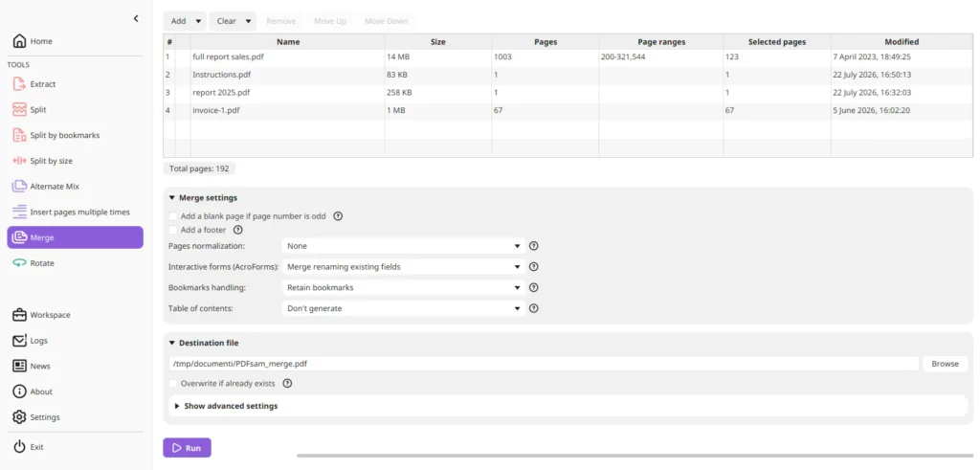Open the Extract tool icon
This screenshot has width=980, height=470.
[x=19, y=83]
